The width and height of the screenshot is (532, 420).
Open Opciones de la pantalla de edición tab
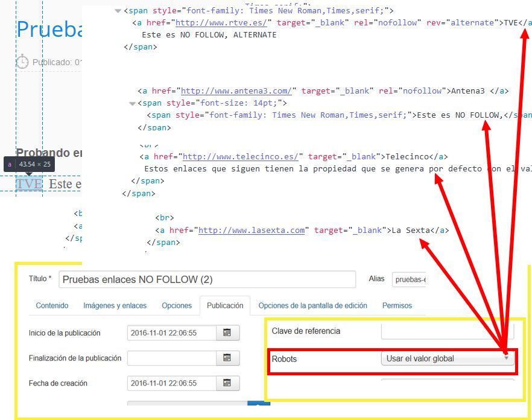313,305
